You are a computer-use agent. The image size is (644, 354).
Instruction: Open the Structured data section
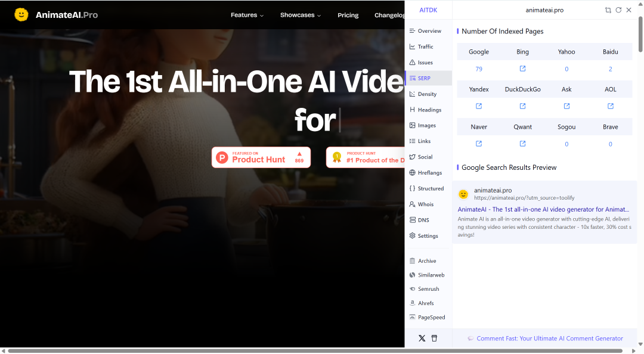click(x=428, y=188)
